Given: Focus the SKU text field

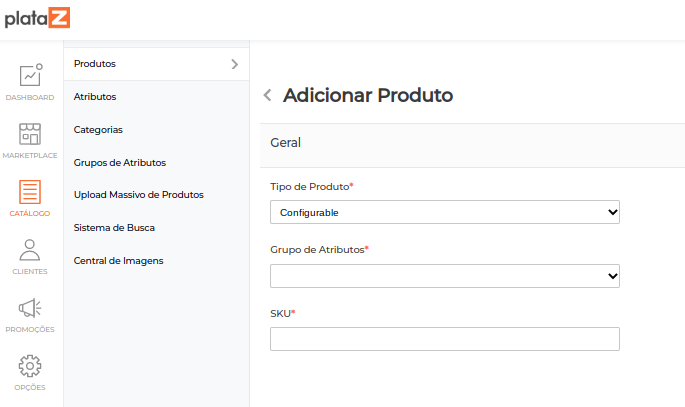Looking at the screenshot, I should 444,339.
